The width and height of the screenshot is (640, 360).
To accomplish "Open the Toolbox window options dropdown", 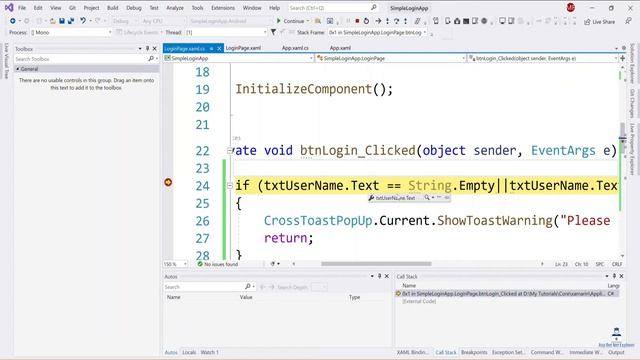I will coord(140,49).
